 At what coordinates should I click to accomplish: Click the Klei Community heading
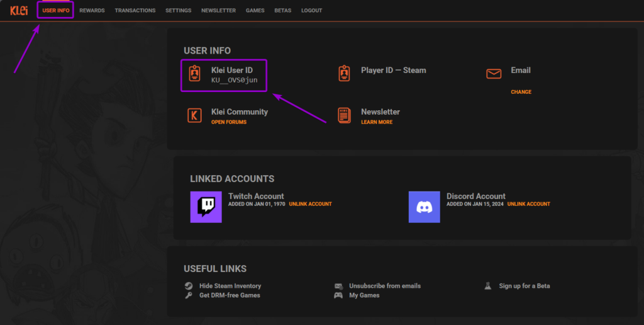(x=240, y=112)
